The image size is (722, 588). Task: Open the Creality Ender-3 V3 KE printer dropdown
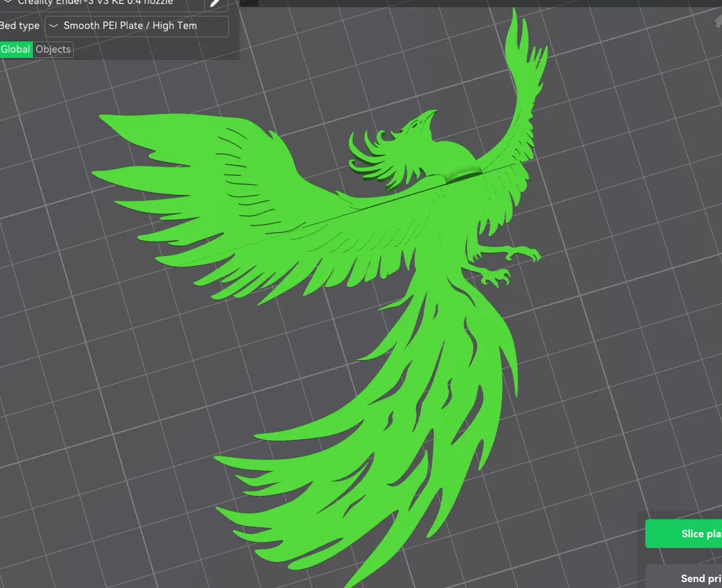tap(99, 3)
